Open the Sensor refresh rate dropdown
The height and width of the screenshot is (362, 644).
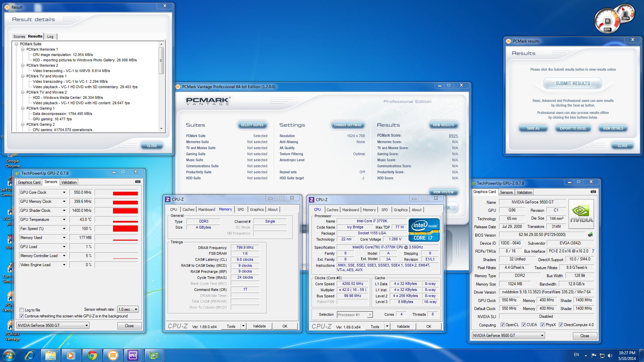tap(128, 309)
